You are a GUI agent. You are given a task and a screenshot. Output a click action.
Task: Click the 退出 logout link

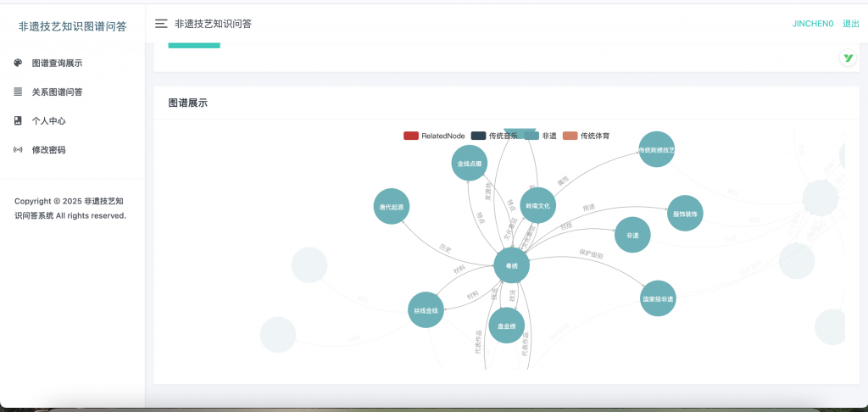click(850, 24)
